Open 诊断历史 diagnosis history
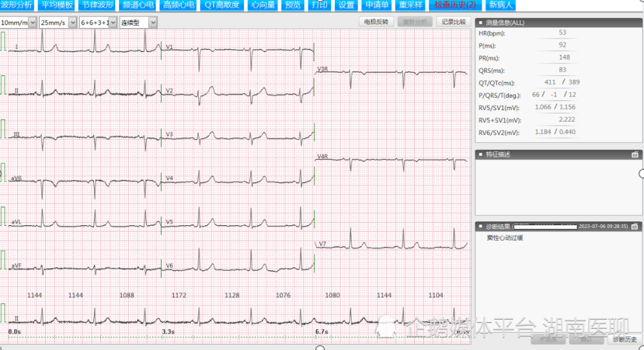The height and width of the screenshot is (350, 644). 625,339
